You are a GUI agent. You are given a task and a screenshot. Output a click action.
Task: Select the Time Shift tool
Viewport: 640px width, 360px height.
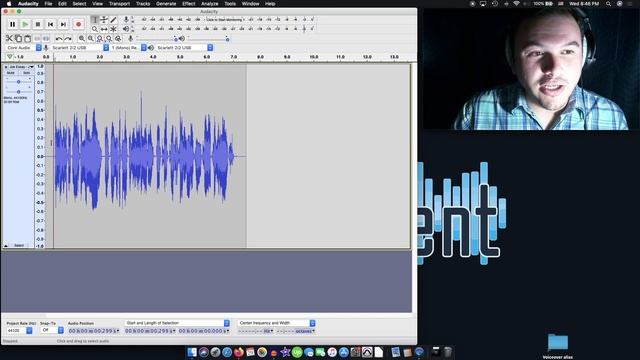(x=104, y=29)
